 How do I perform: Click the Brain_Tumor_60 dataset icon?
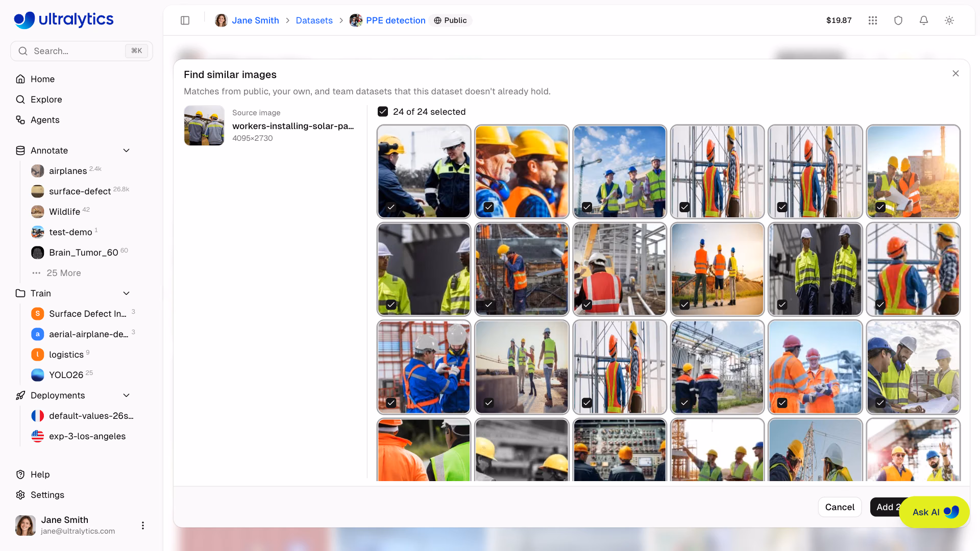click(38, 253)
